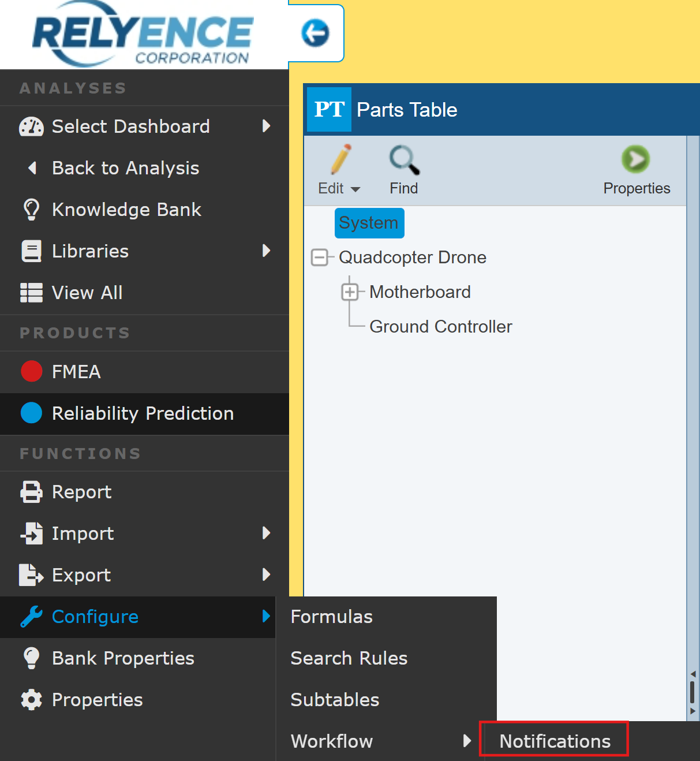
Task: Select Formulas in the Configure submenu
Action: pyautogui.click(x=332, y=617)
